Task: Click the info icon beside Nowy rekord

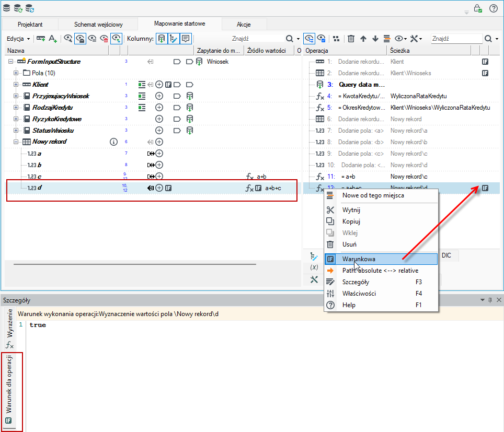Action: 113,142
